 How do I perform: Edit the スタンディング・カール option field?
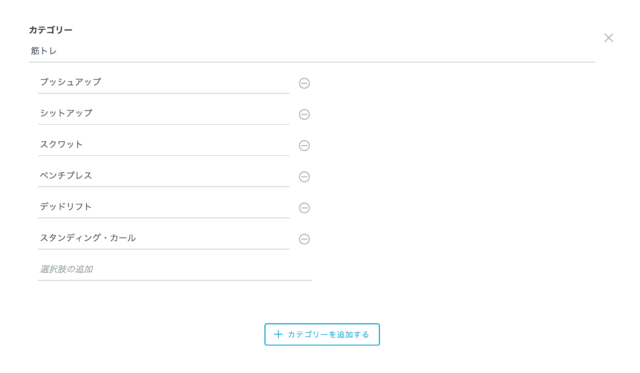[x=164, y=238]
